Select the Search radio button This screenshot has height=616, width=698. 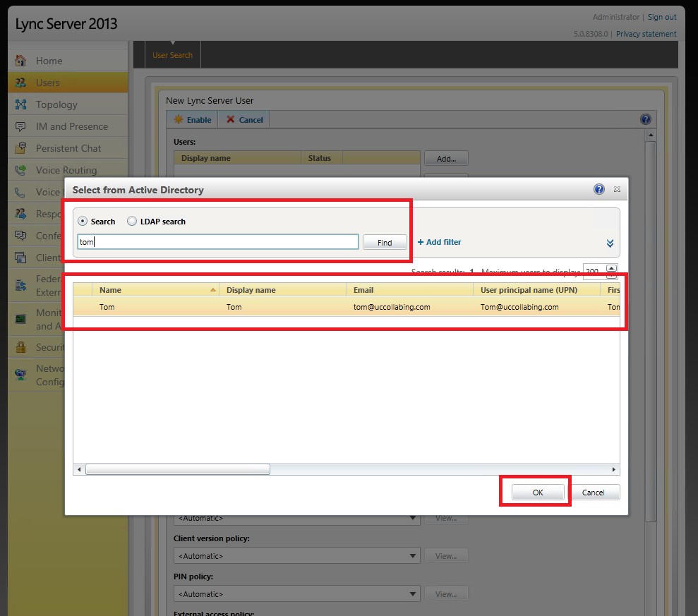coord(83,221)
